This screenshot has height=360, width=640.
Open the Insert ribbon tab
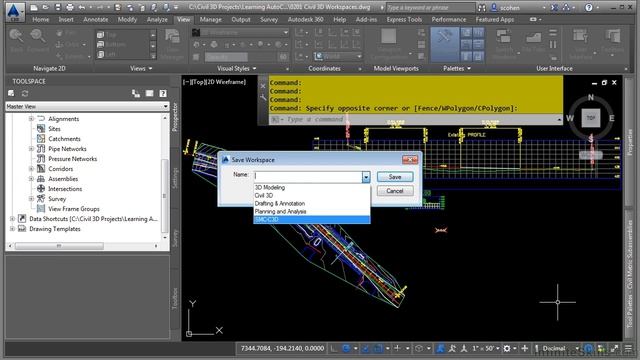(x=66, y=20)
